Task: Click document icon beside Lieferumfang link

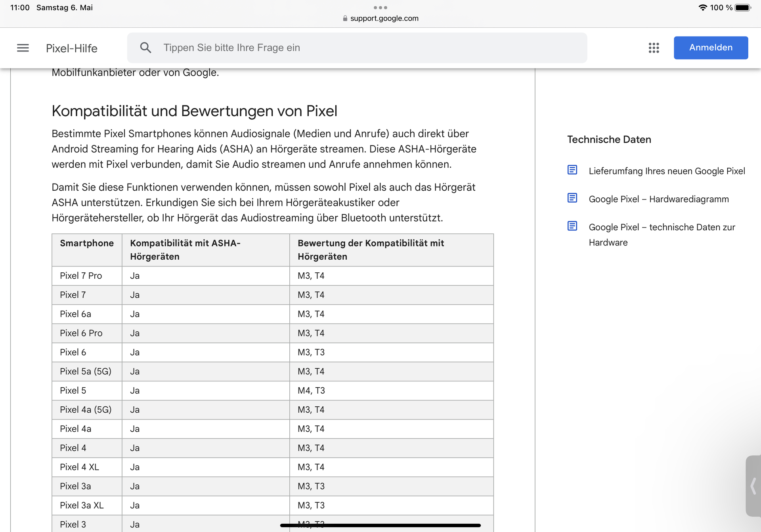Action: [x=572, y=170]
